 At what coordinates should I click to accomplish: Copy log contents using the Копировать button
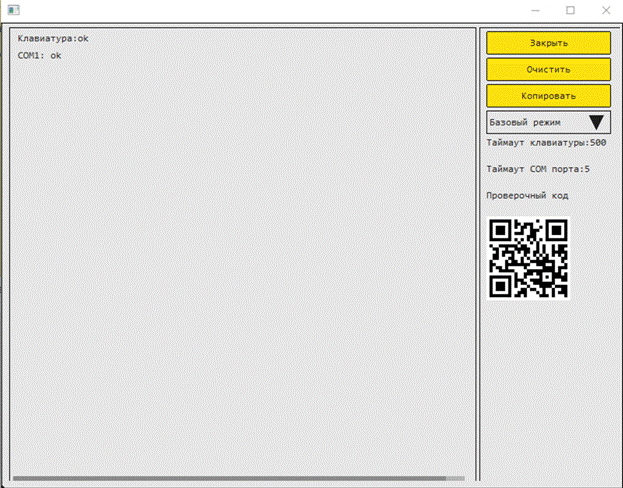548,96
